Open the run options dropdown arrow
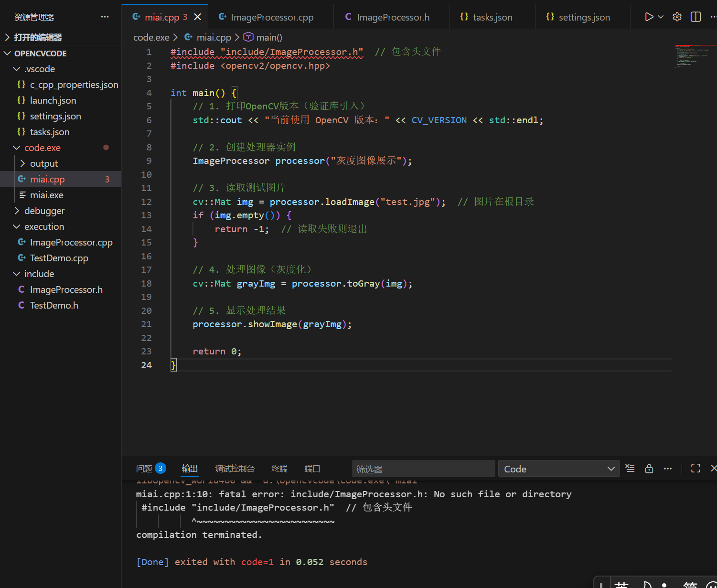This screenshot has height=588, width=717. (x=661, y=17)
